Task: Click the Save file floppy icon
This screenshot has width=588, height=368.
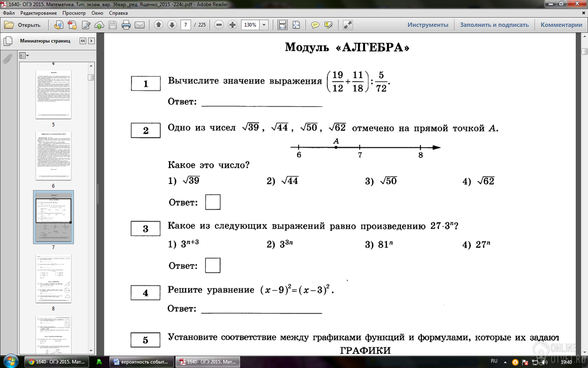Action: [113, 25]
